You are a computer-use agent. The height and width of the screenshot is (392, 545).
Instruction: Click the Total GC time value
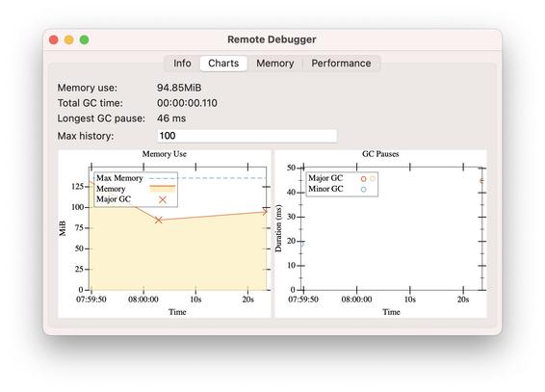[187, 103]
